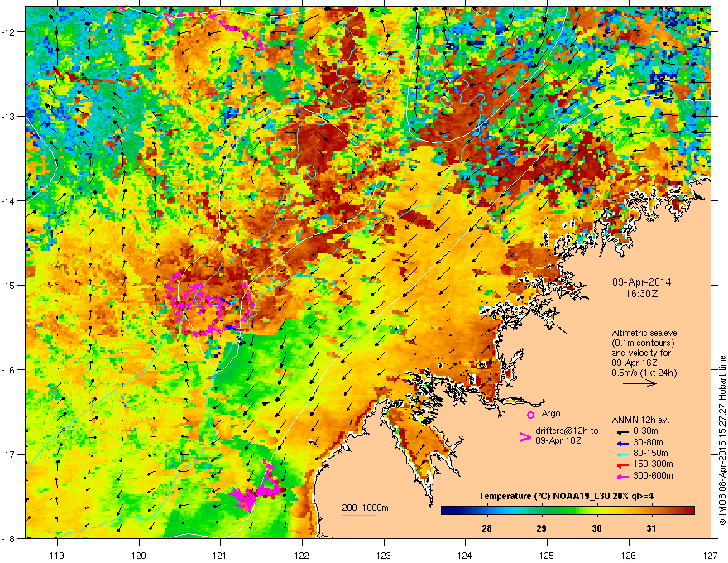Click the '(0.1m contours)' text
Screen dimensions: 728x563
[643, 344]
